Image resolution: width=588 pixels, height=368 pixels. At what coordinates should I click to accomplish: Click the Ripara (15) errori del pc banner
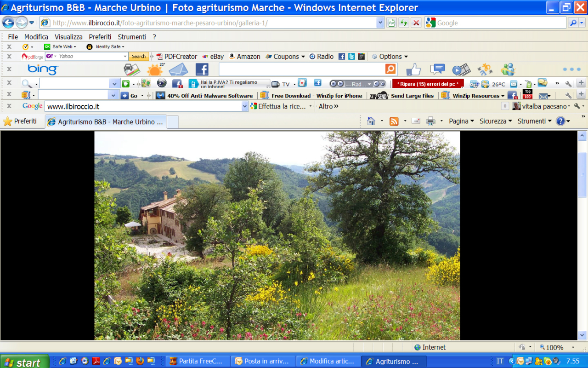point(428,84)
